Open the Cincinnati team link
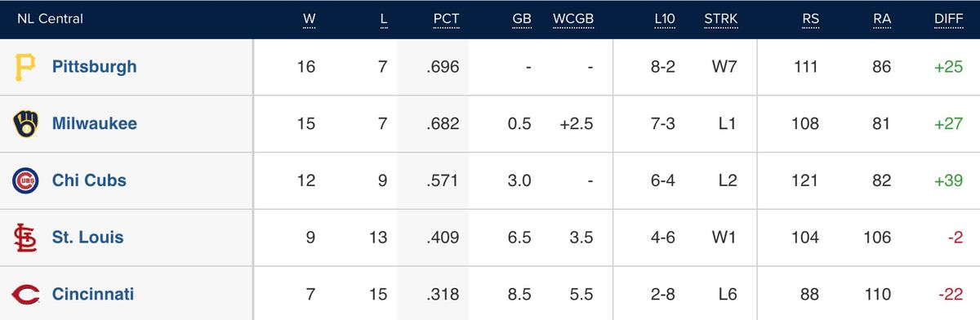Viewport: 980px width, 320px height. pos(92,295)
